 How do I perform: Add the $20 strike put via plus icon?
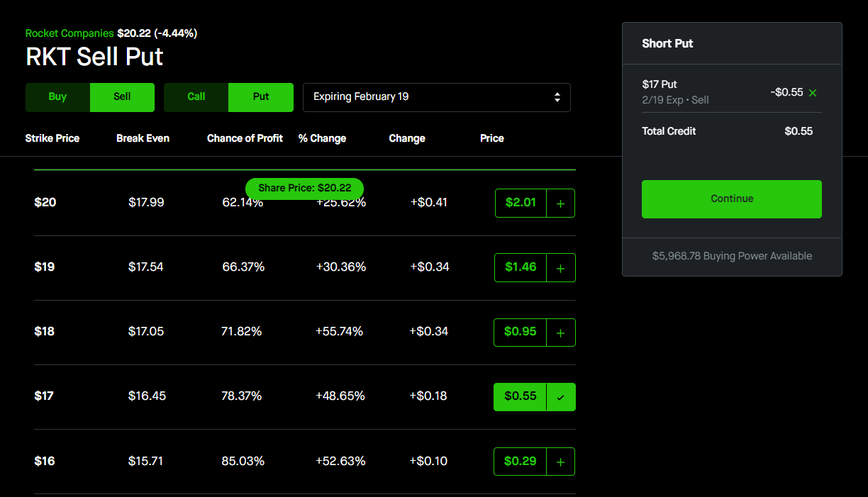[560, 203]
